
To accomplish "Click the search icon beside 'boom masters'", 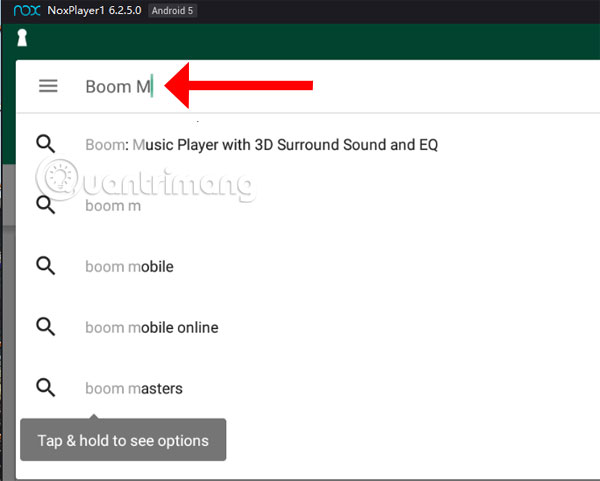I will coord(46,388).
